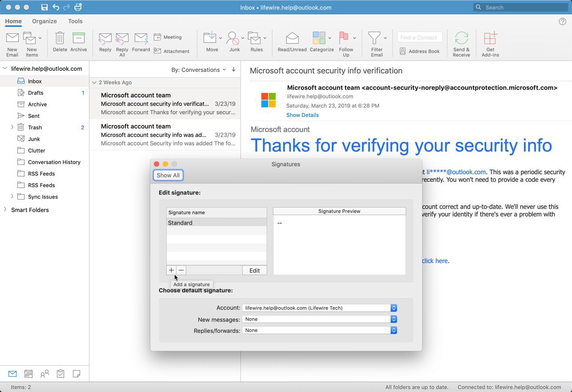Image resolution: width=572 pixels, height=392 pixels.
Task: Open Follow Up dropdown arrow
Action: coord(354,38)
